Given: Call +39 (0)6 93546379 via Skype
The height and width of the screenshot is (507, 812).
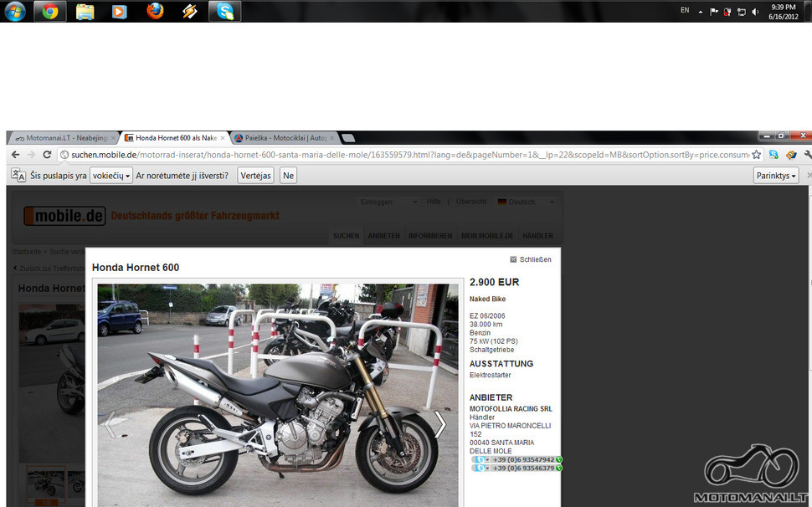Looking at the screenshot, I should coord(516,469).
